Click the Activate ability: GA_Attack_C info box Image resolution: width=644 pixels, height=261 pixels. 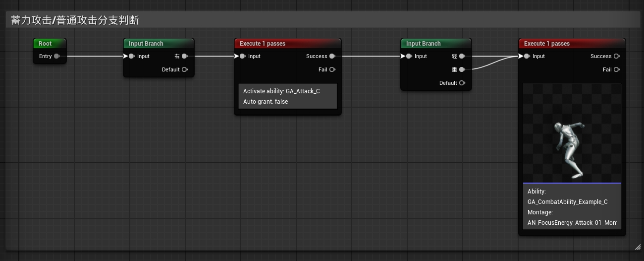(x=287, y=96)
